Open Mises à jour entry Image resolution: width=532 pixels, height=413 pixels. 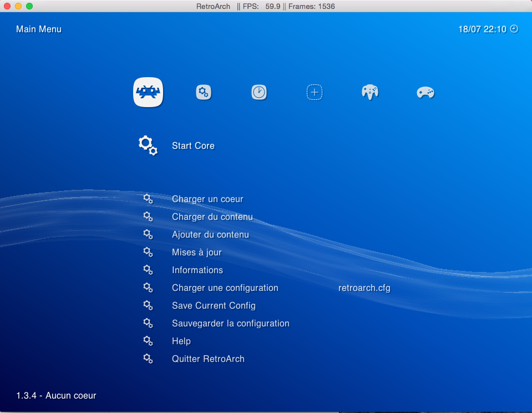tap(197, 253)
